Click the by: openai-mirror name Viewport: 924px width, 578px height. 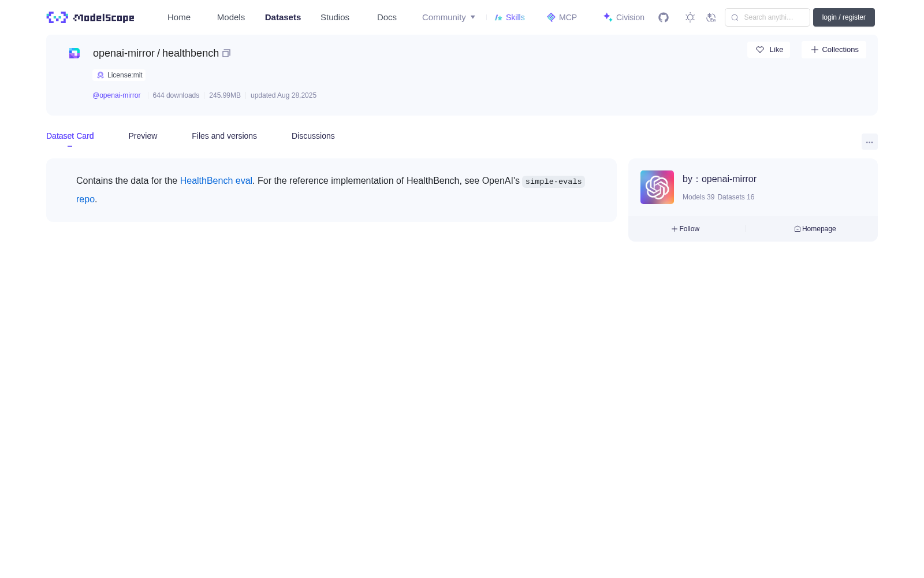pyautogui.click(x=720, y=179)
